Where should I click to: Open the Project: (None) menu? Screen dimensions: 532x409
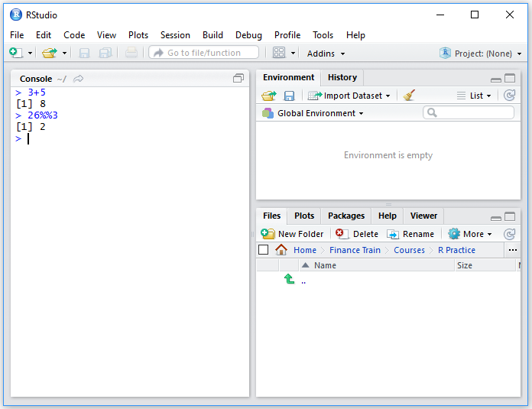click(x=480, y=54)
